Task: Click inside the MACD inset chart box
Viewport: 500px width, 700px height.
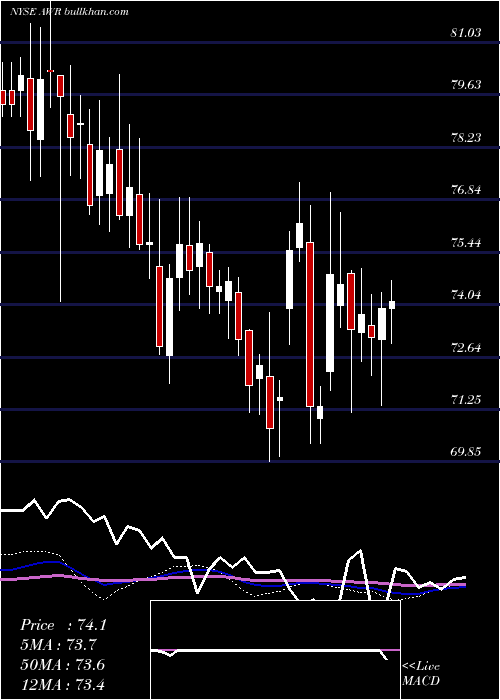Action: click(x=275, y=650)
